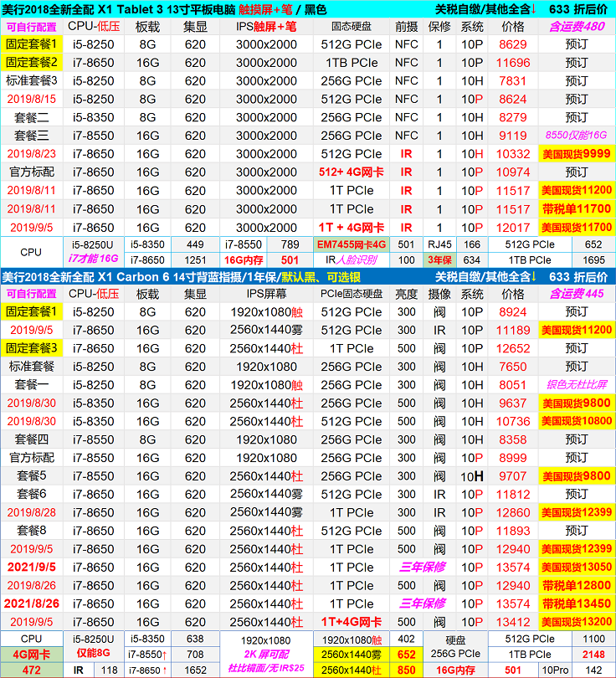
Task: Click the 银色无杜比屏 note
Action: tap(577, 385)
